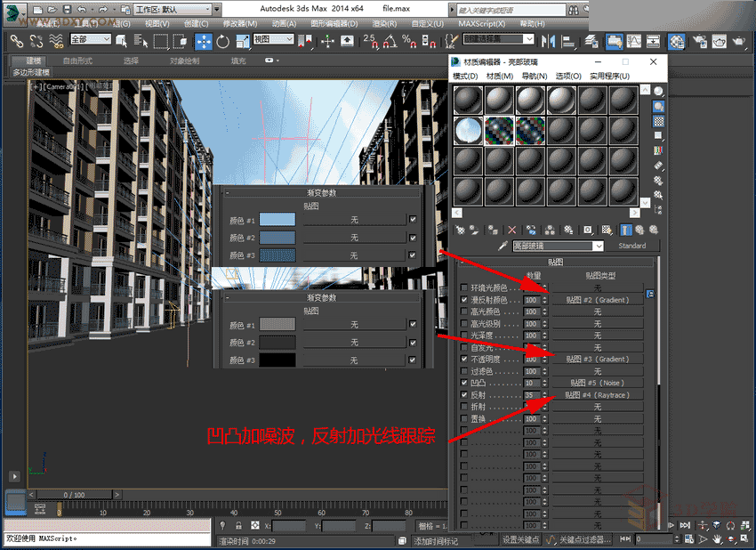The width and height of the screenshot is (756, 550).
Task: Click Go to Parent icon
Action: pyautogui.click(x=639, y=231)
